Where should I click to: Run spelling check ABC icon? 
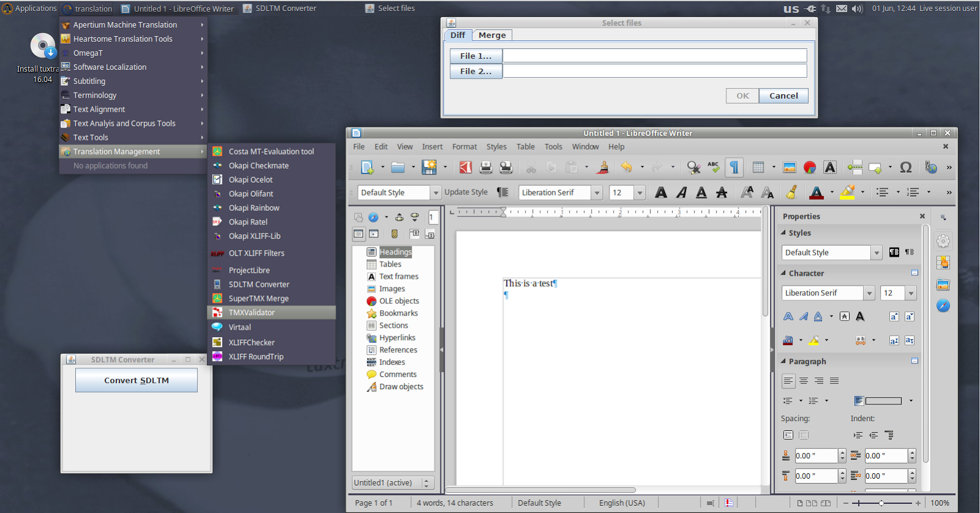[714, 167]
